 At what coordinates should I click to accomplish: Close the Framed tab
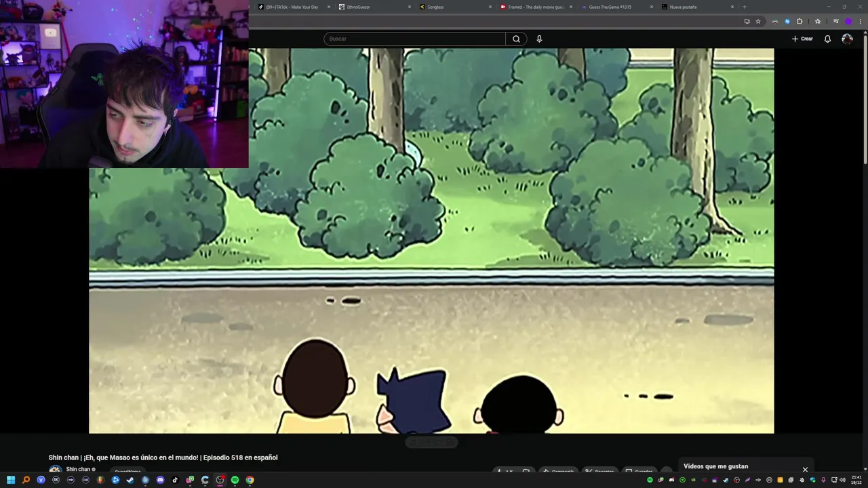tap(571, 7)
